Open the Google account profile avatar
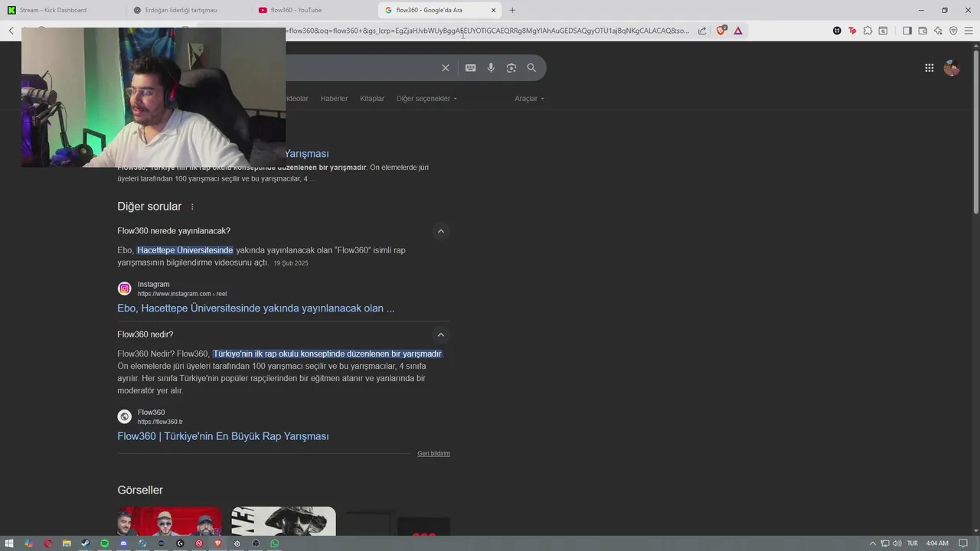Viewport: 980px width, 551px height. (952, 68)
